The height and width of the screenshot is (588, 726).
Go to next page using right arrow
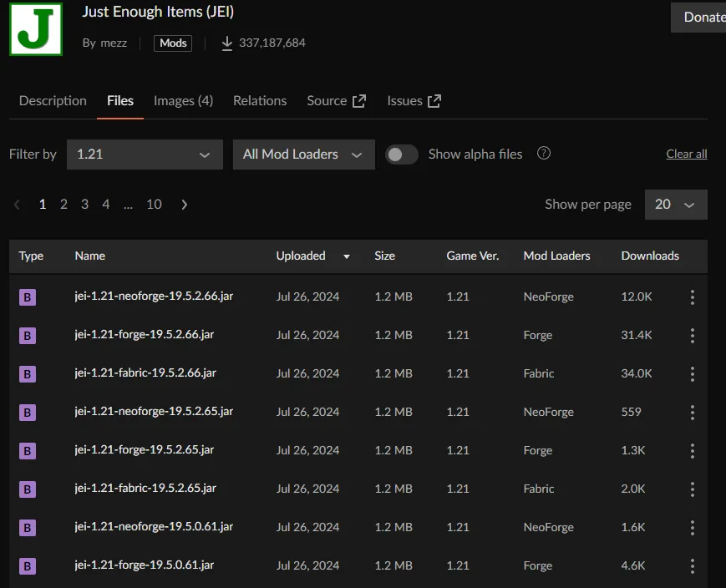pyautogui.click(x=185, y=205)
